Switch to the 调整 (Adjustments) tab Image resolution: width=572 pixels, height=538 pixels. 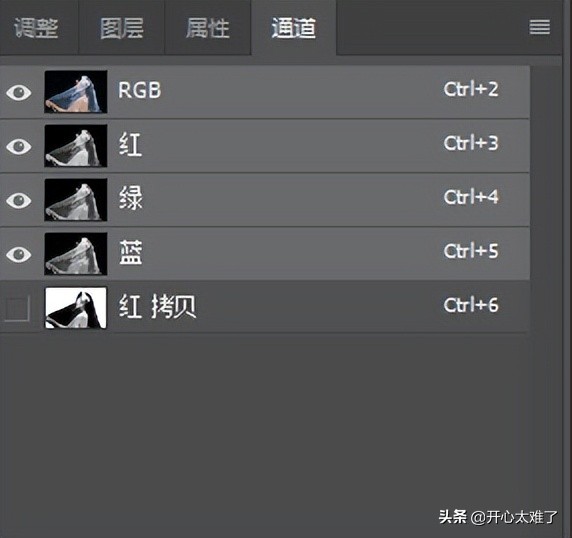(x=36, y=28)
